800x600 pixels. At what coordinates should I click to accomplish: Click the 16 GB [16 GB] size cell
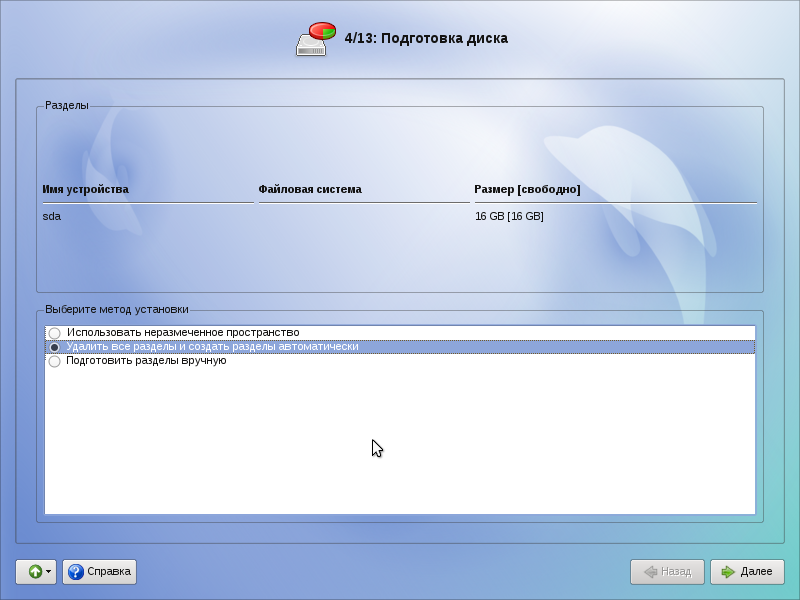pyautogui.click(x=509, y=216)
